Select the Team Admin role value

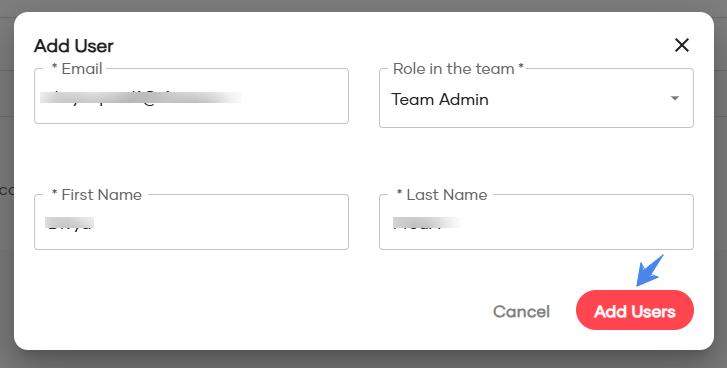pos(440,99)
